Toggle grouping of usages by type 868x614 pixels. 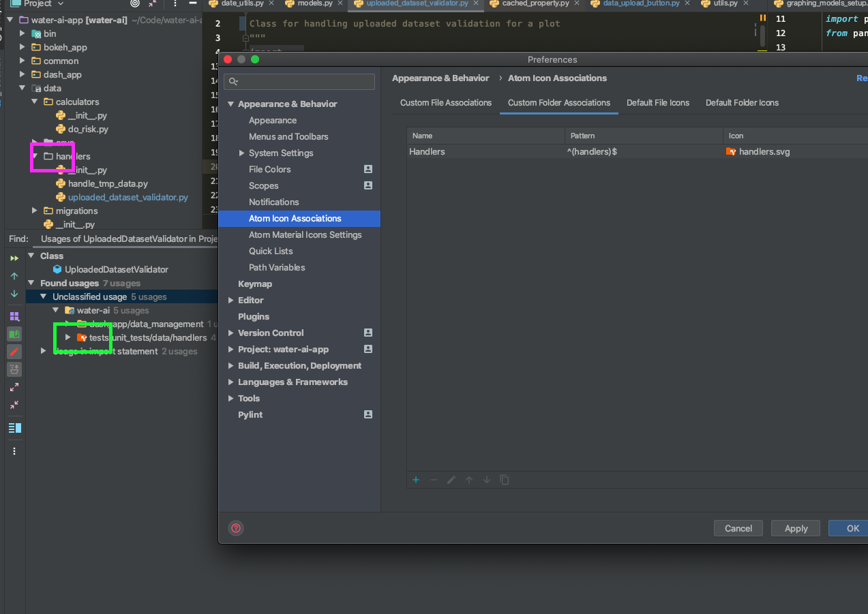click(14, 316)
